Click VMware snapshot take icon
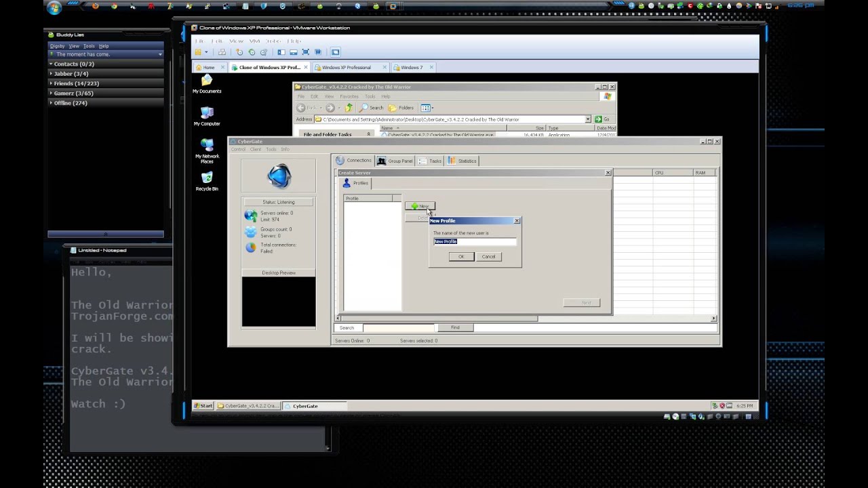The width and height of the screenshot is (868, 488). (239, 52)
